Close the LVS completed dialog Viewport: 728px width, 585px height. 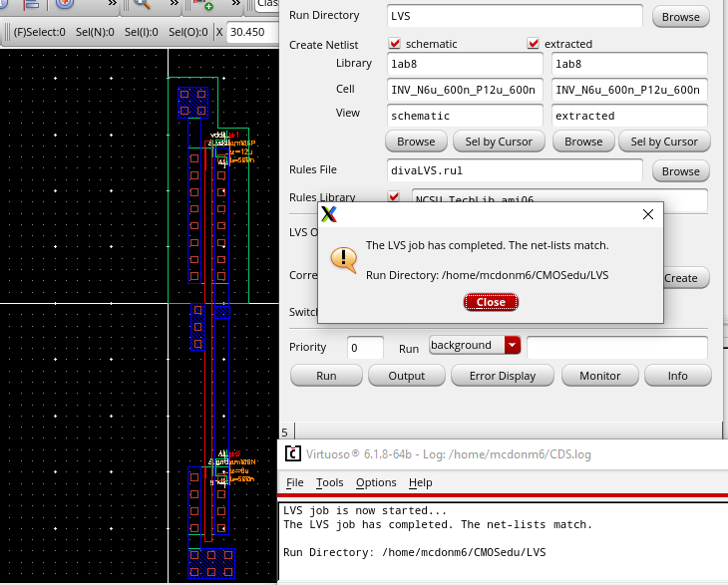pyautogui.click(x=491, y=302)
